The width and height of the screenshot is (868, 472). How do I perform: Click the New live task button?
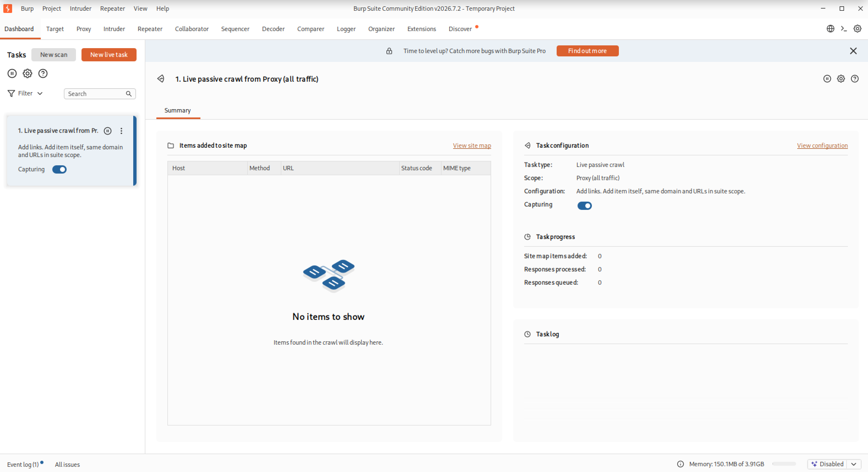pos(109,54)
